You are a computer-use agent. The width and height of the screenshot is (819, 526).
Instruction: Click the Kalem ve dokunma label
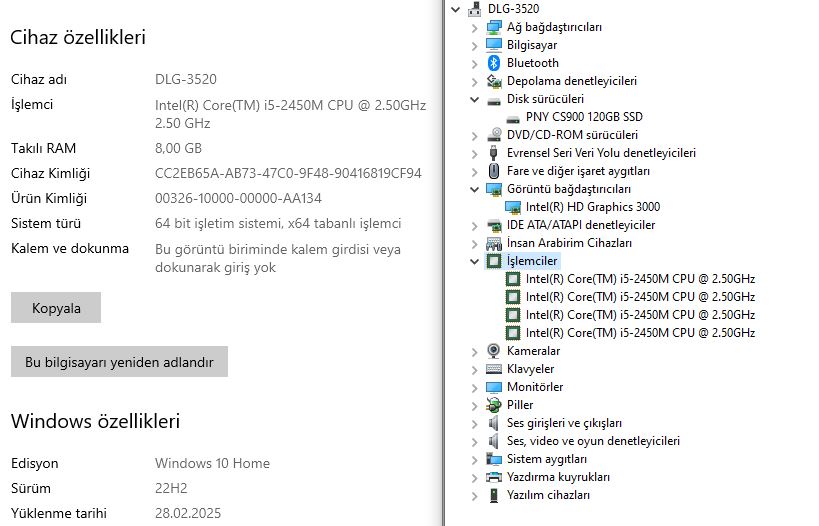tap(69, 249)
